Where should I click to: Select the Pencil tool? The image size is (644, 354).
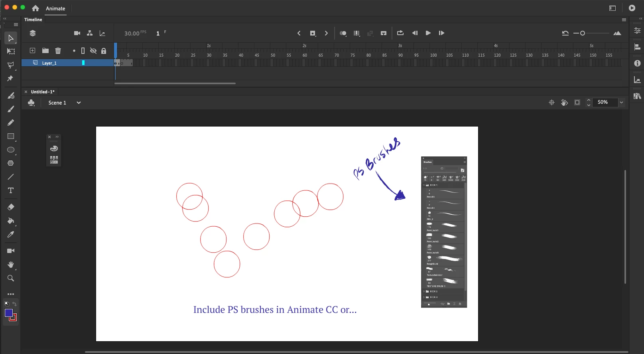[x=11, y=123]
